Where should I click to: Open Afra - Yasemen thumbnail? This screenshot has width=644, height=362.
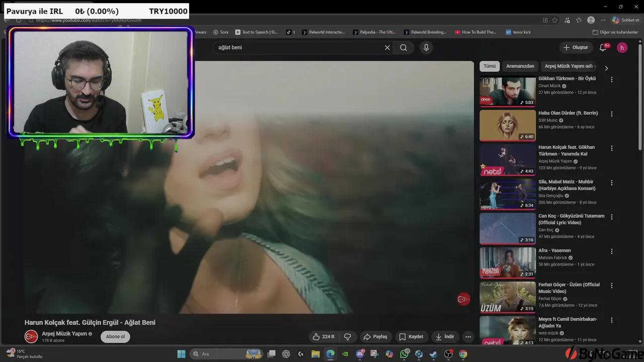[x=508, y=262]
